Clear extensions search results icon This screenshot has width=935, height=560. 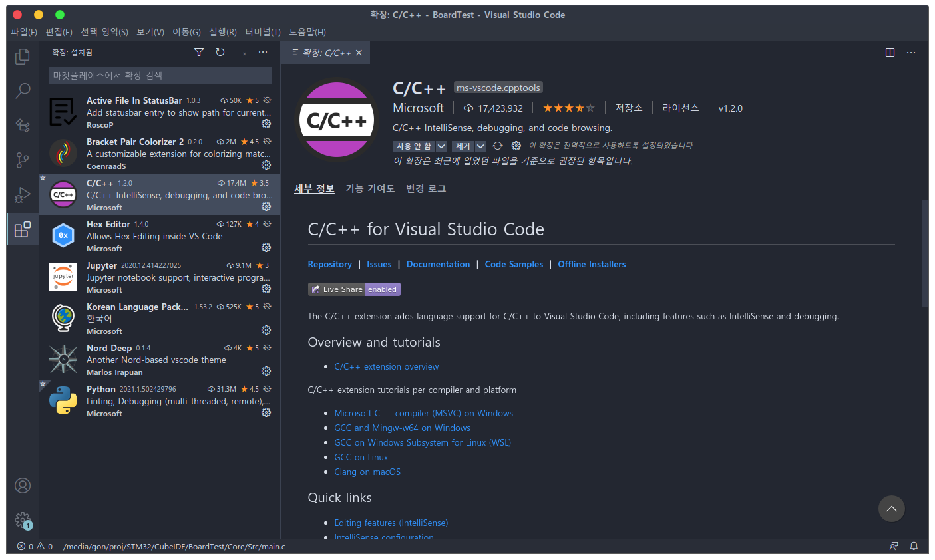pyautogui.click(x=242, y=52)
